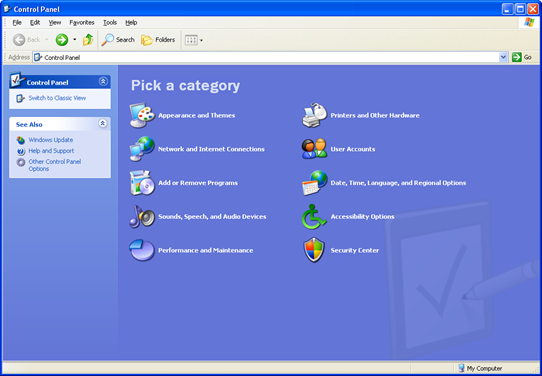The width and height of the screenshot is (542, 376).
Task: Open the Add or Remove Programs CD icon
Action: click(142, 183)
